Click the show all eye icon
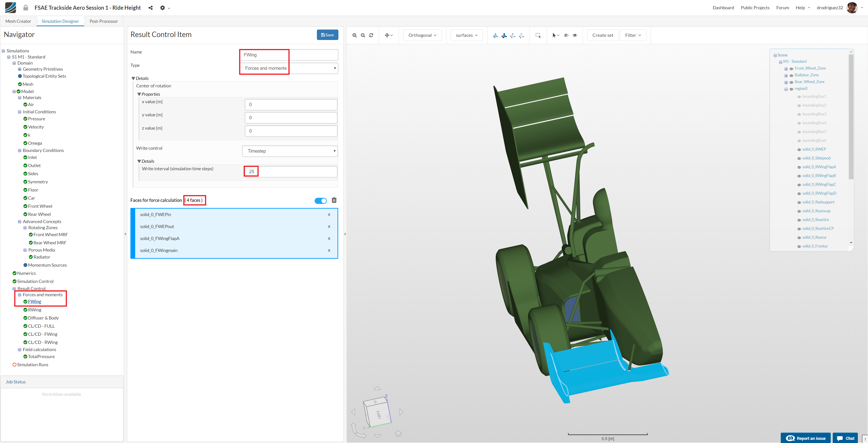This screenshot has width=868, height=443. 575,35
